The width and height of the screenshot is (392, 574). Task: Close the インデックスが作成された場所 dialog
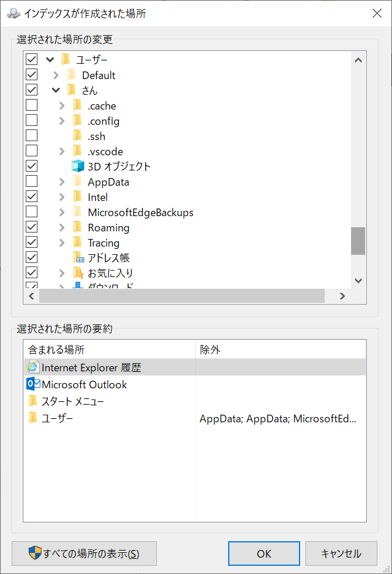coord(377,13)
